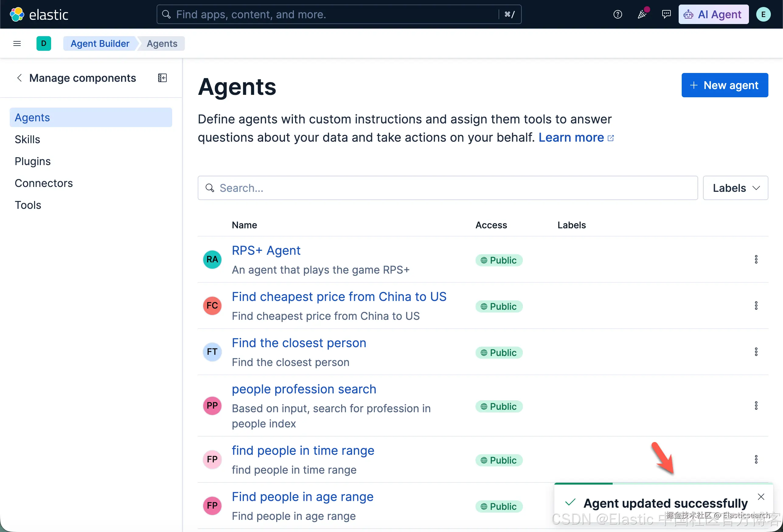The width and height of the screenshot is (783, 532).
Task: Click the Access column header
Action: [491, 225]
